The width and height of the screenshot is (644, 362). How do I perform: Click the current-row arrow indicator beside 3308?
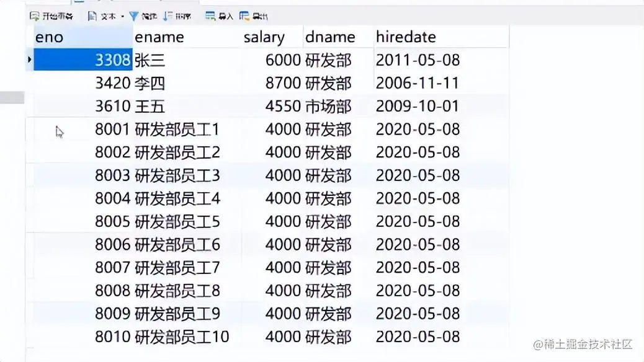[x=29, y=60]
